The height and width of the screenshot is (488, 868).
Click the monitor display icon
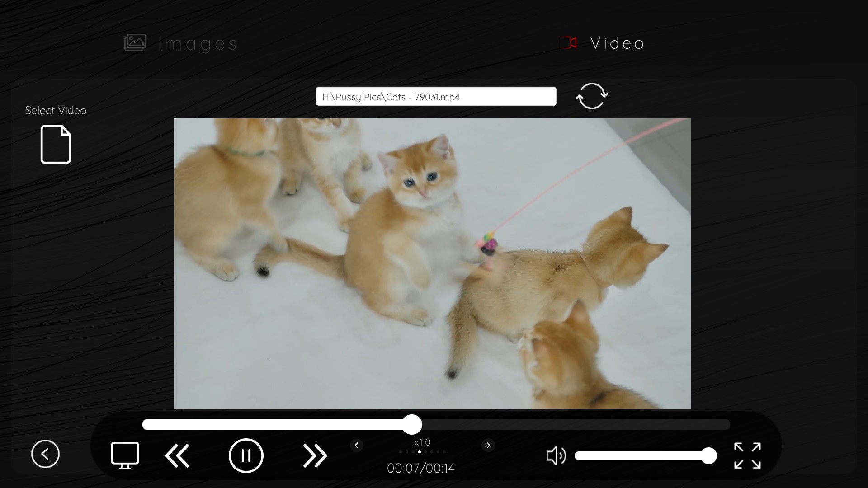point(125,455)
